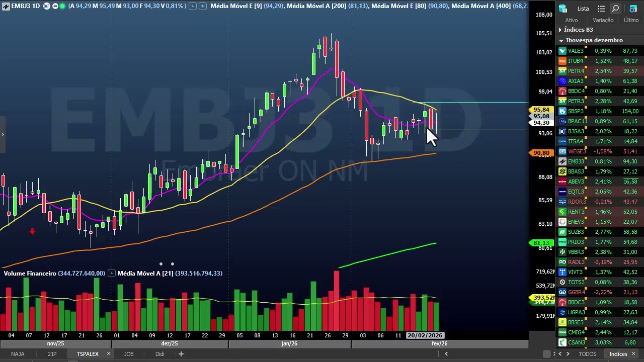644x362 pixels.
Task: Close the Índices watchlist tab
Action: [633, 354]
